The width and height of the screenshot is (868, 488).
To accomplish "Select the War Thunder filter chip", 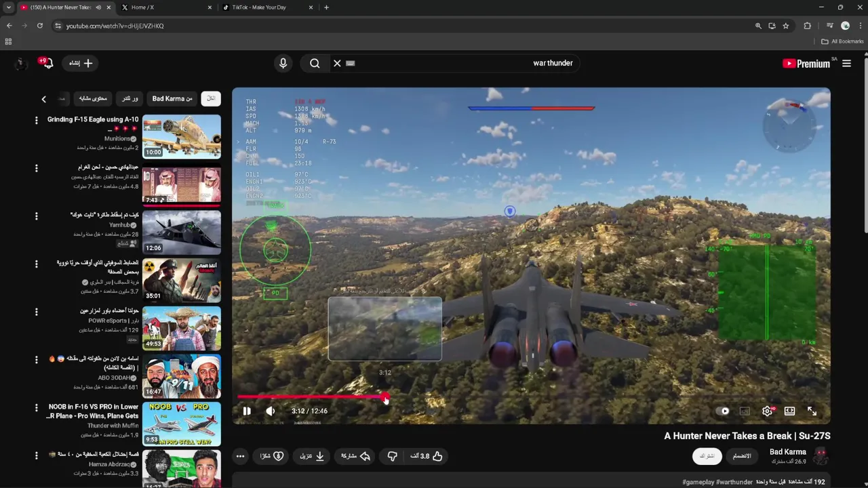I will click(130, 98).
